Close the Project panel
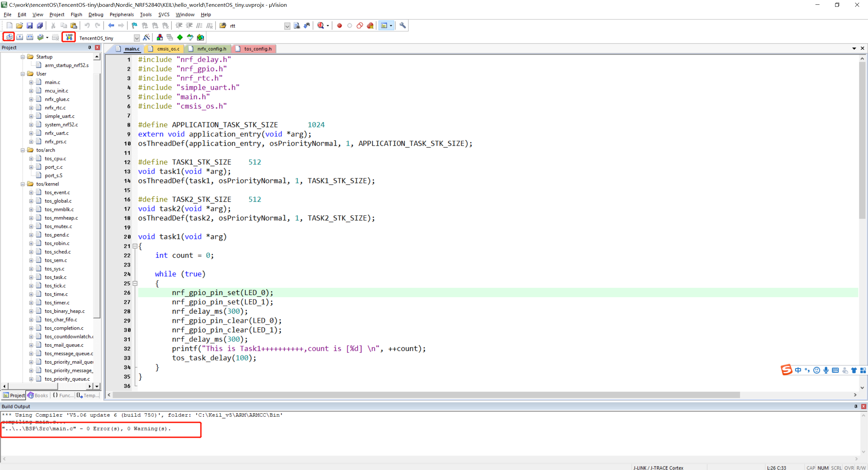Screen dimensions: 868x470 [x=97, y=47]
